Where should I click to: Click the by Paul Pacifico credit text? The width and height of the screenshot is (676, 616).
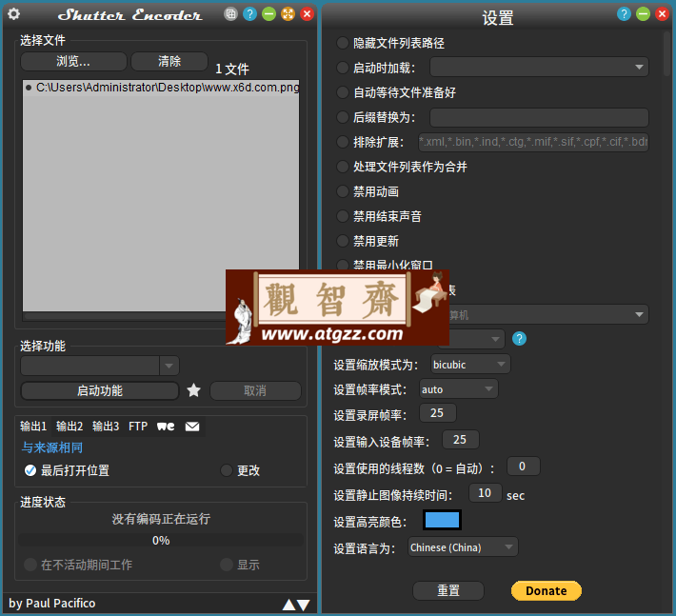(52, 603)
